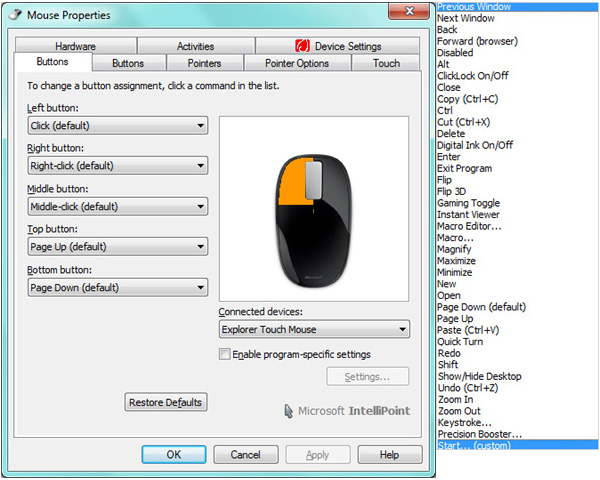Choose Exit Program from the list

pyautogui.click(x=517, y=168)
